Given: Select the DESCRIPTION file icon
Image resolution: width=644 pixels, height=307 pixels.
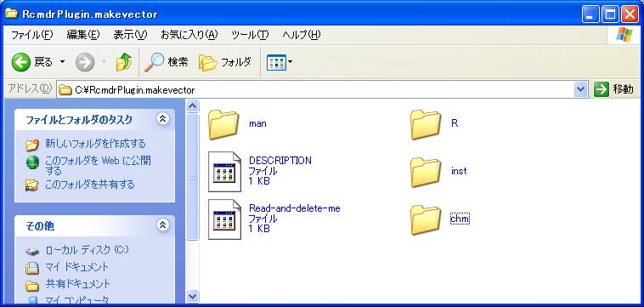Looking at the screenshot, I should tap(224, 172).
